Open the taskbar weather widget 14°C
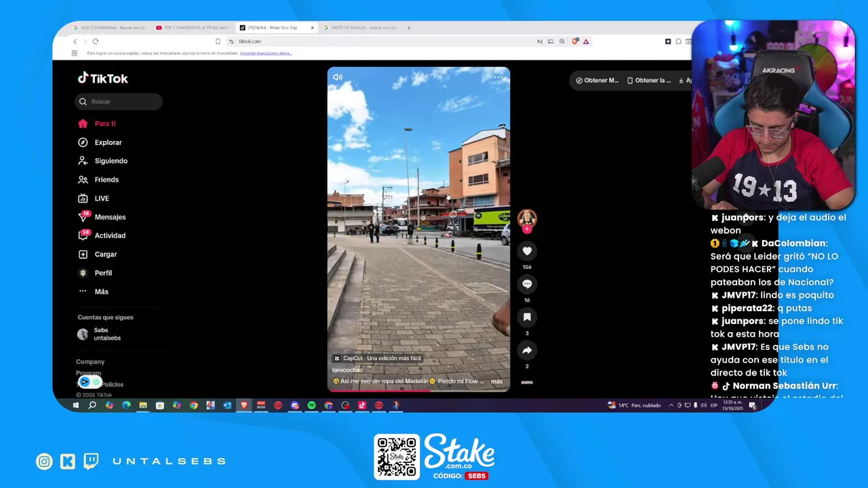Viewport: 868px width, 488px height. (x=635, y=405)
